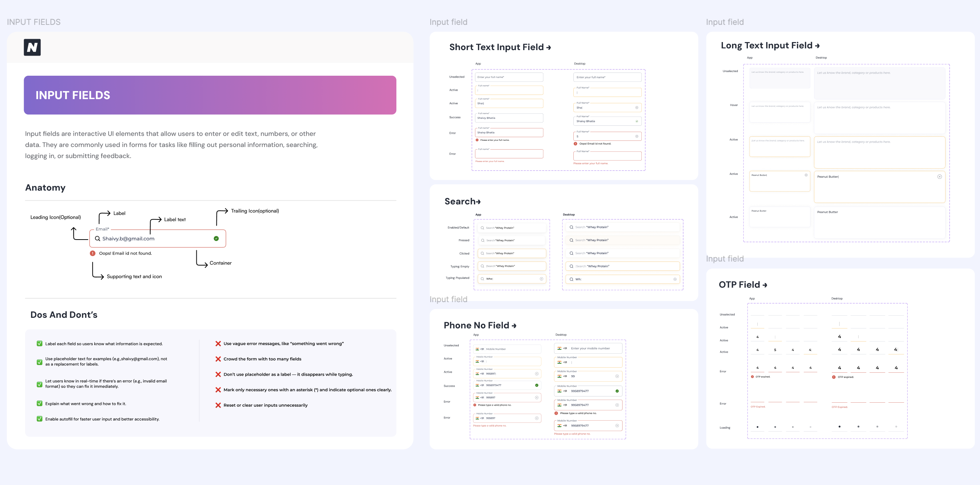Image resolution: width=980 pixels, height=485 pixels.
Task: Click the green checkbox beside 'Let users know in real-time'
Action: point(39,384)
